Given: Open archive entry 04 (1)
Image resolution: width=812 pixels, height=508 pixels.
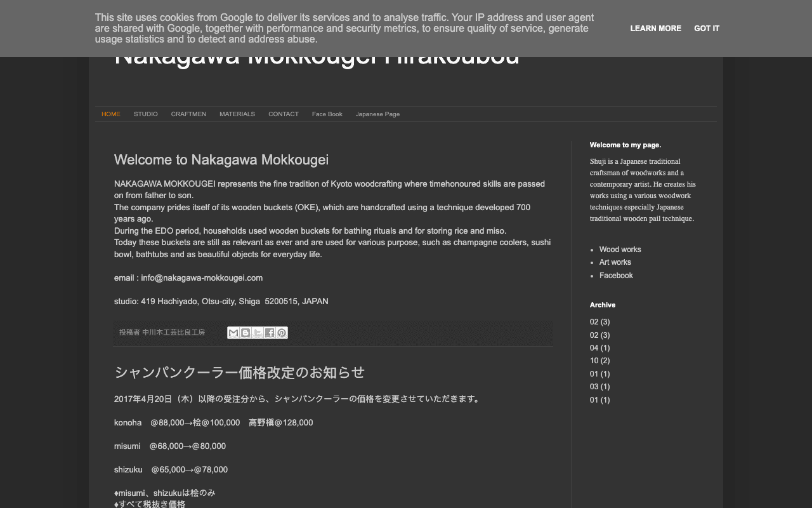Looking at the screenshot, I should point(599,348).
